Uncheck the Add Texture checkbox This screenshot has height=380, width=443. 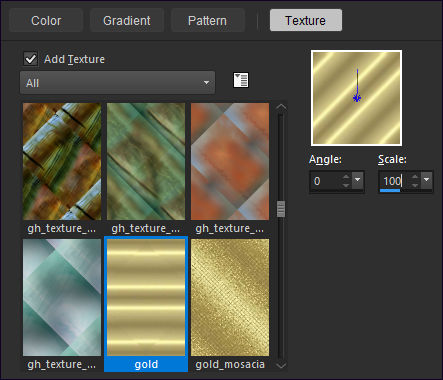[31, 59]
